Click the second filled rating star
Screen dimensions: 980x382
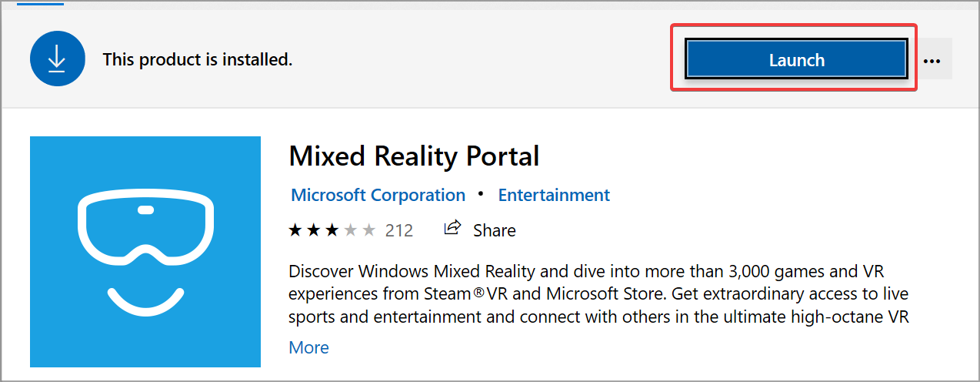tap(314, 230)
